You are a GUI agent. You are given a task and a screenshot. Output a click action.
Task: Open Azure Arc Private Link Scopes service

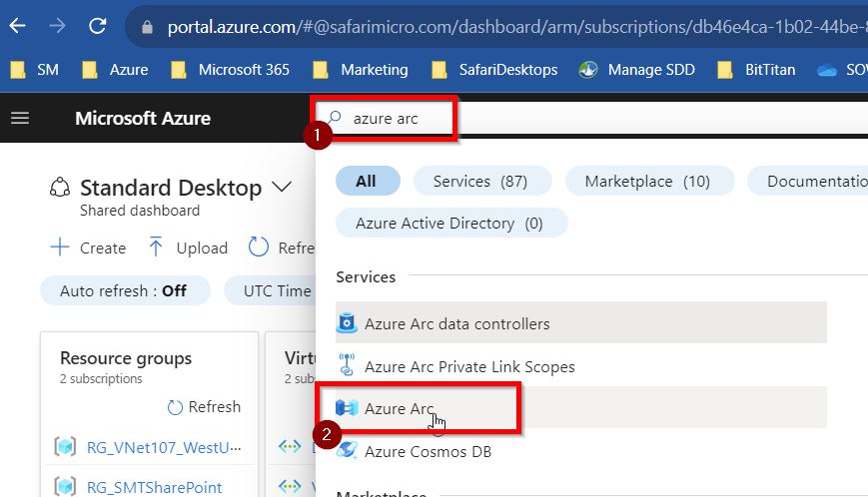tap(581, 366)
